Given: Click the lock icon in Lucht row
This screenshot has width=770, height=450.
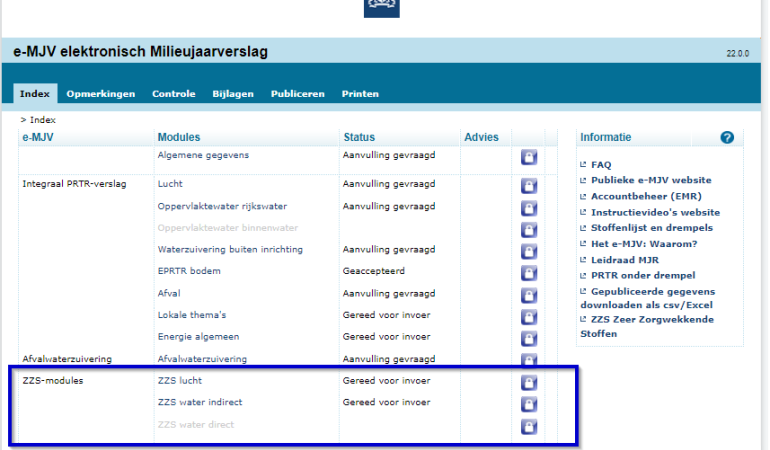Looking at the screenshot, I should tap(529, 186).
